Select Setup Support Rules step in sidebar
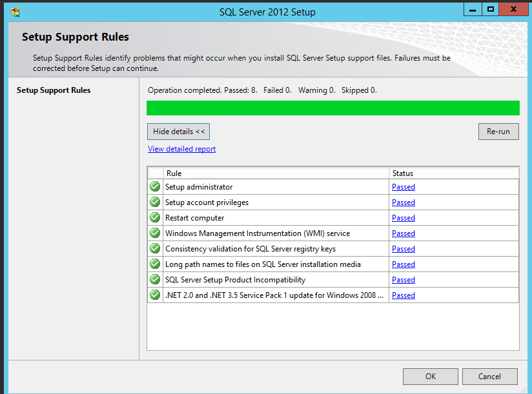 54,90
